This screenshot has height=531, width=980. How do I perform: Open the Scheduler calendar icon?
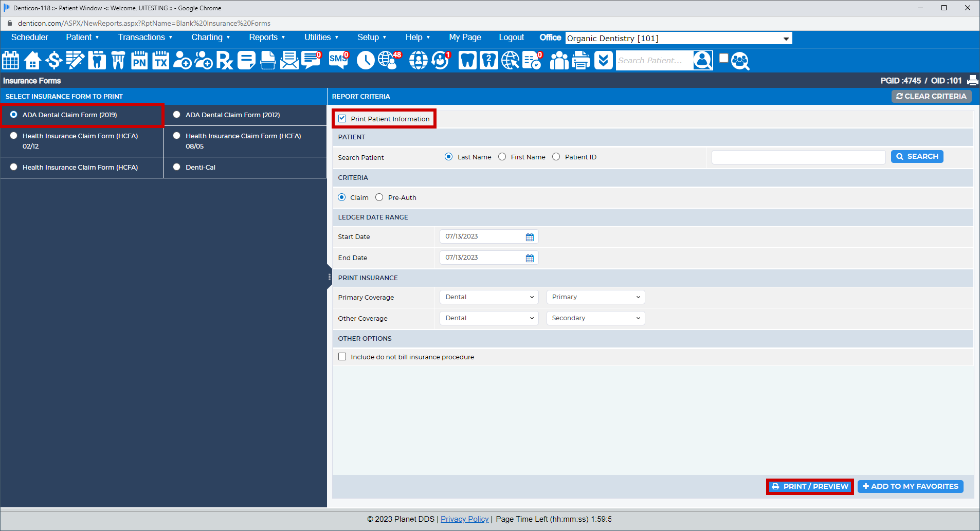pos(11,60)
